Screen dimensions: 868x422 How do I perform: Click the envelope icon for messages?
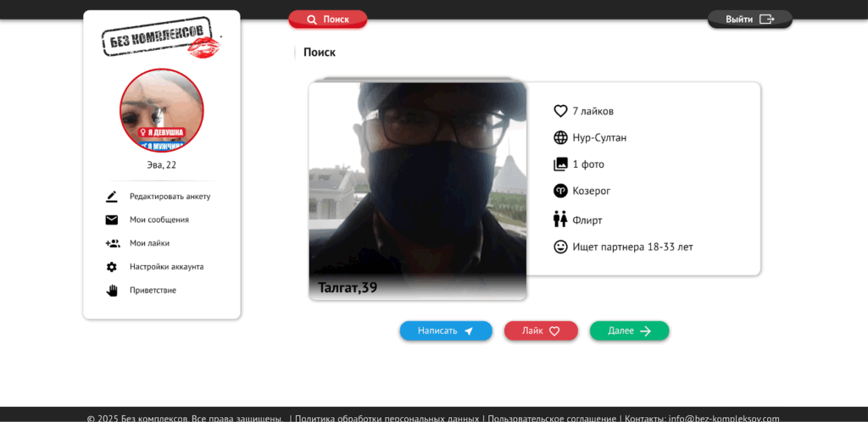pos(112,219)
